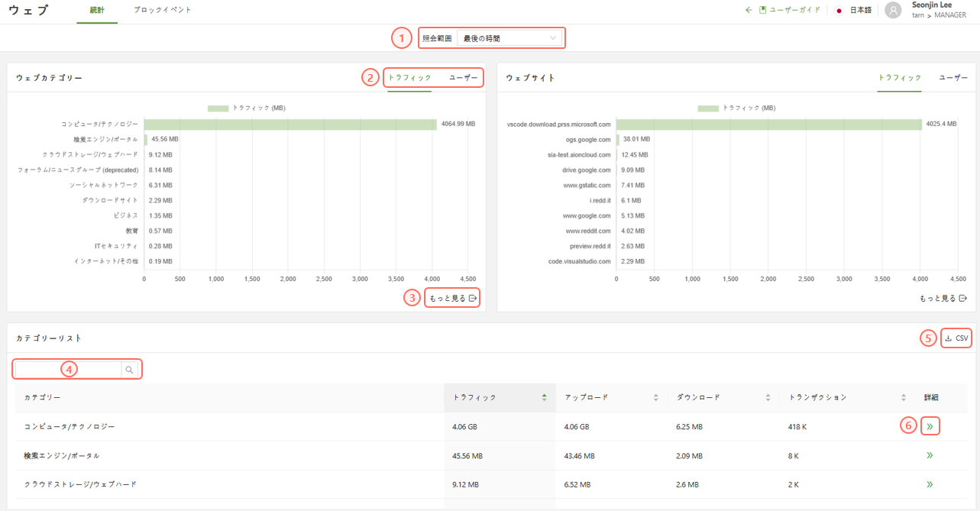Click the back arrow beside ユーザーガイド
Screen dimensions: 980x511
(749, 10)
